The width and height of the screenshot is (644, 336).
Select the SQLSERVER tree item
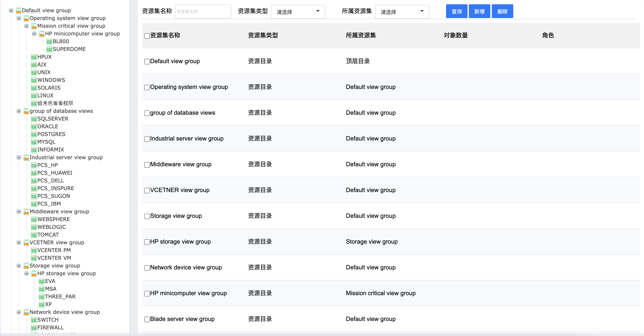coord(53,119)
